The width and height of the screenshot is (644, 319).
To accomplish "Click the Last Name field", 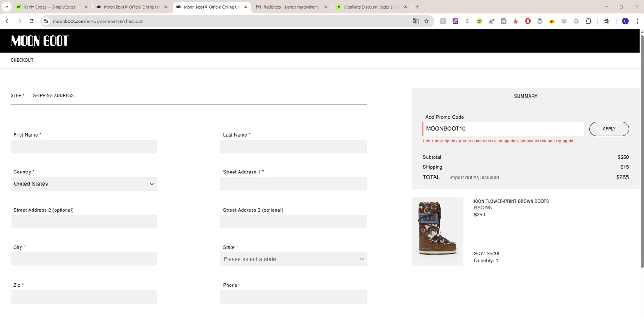I will [x=294, y=146].
